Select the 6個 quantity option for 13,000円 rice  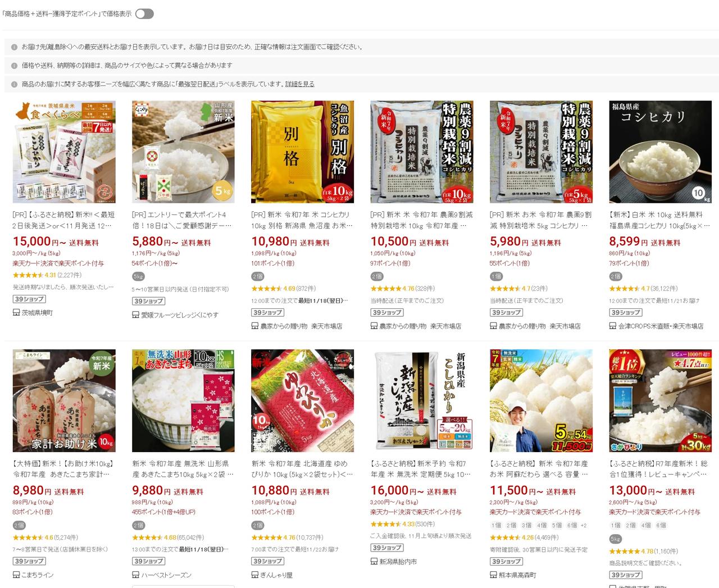[661, 525]
